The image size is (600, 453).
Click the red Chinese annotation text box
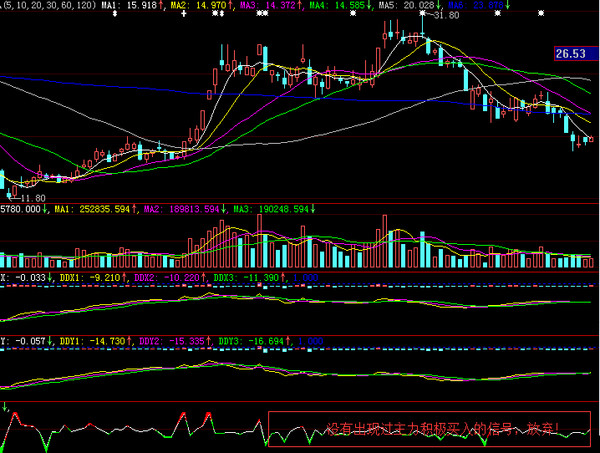coord(429,429)
